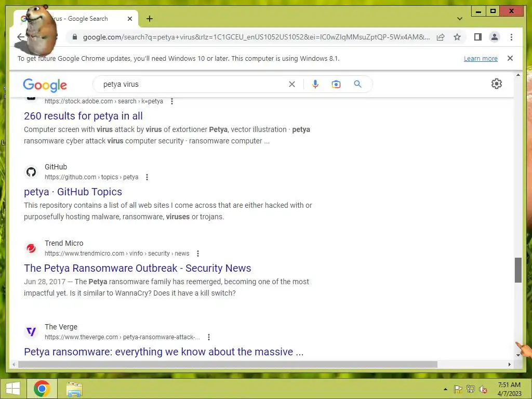Screen dimensions: 532x399
Task: Open the Windows Start button
Action: 13,389
